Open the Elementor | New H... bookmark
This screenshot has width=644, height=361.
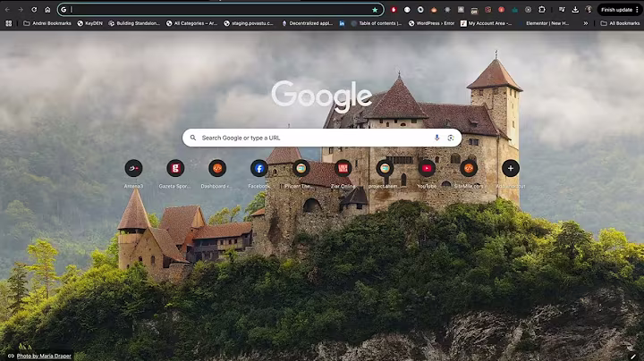click(x=544, y=23)
